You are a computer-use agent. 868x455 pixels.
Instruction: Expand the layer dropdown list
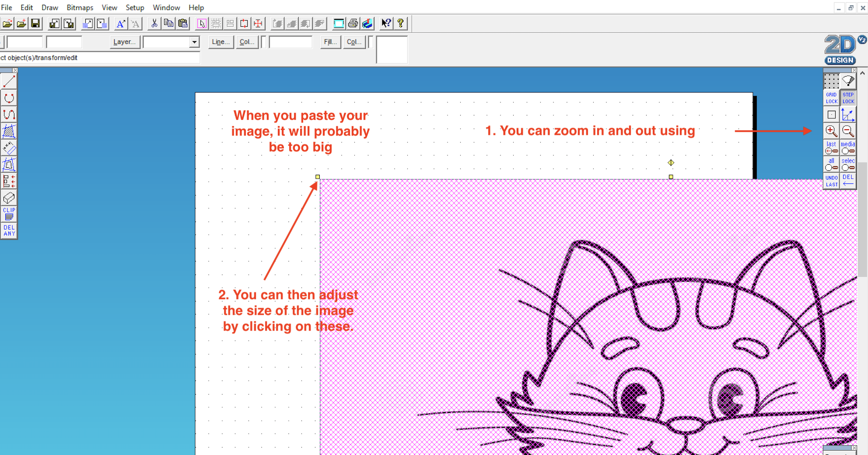(x=194, y=42)
